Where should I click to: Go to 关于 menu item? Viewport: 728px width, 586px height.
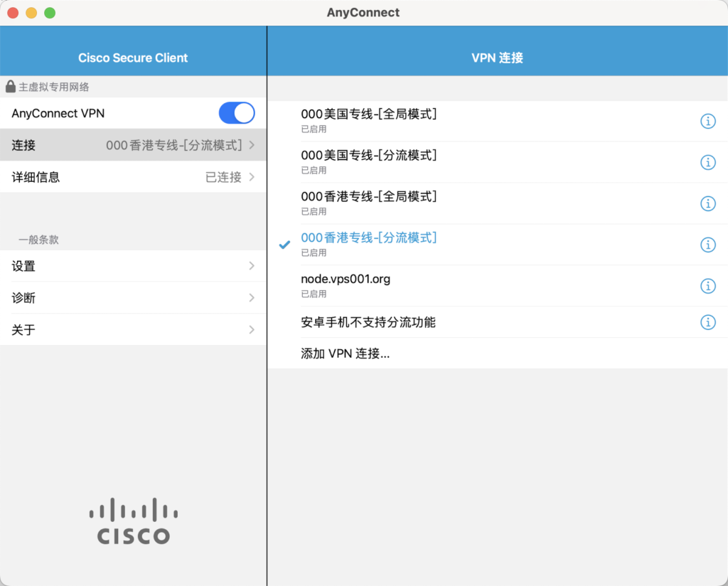coord(133,330)
